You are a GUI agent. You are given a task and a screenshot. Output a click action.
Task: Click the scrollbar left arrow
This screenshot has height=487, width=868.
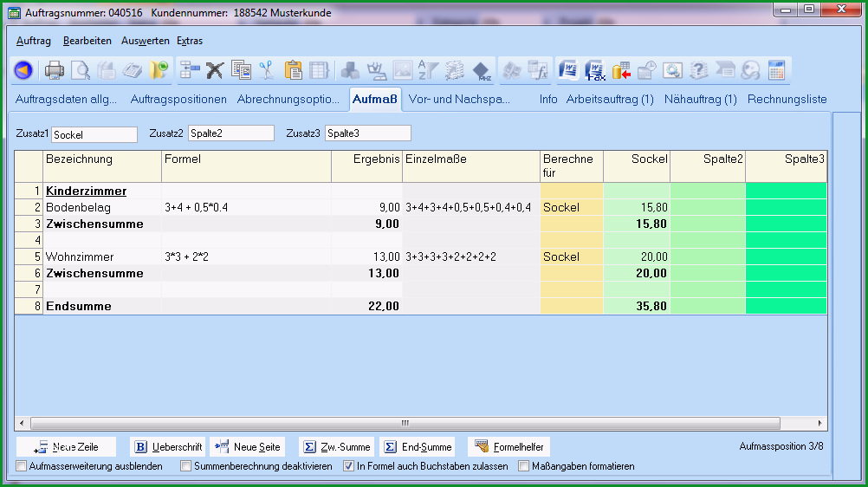tap(22, 423)
